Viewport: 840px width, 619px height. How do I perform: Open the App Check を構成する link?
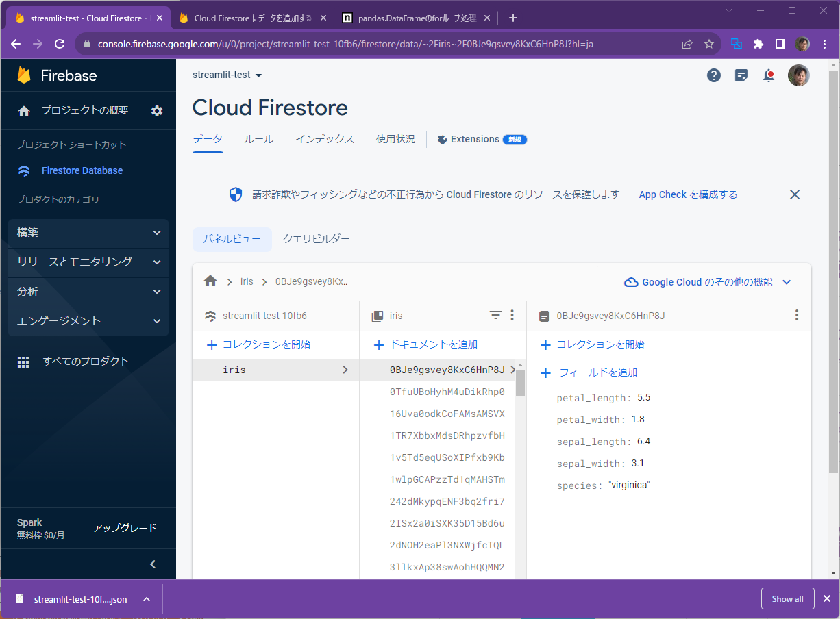[x=687, y=194]
